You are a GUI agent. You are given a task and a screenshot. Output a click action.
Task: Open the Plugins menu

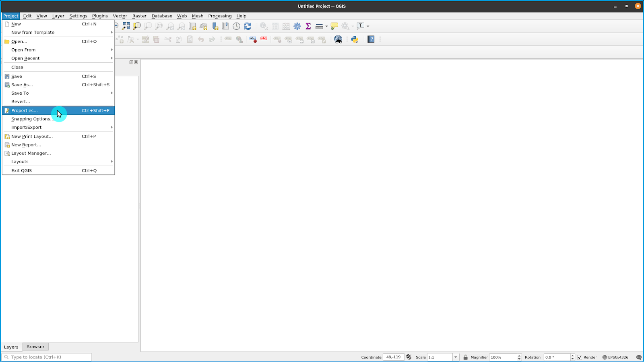click(100, 16)
